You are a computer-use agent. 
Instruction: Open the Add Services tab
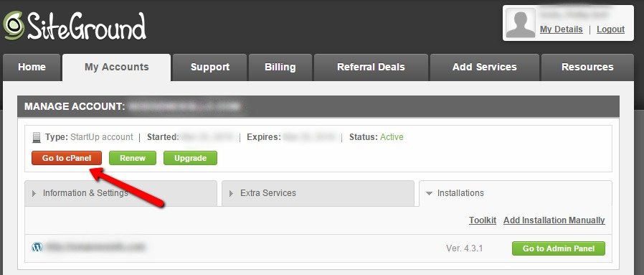(485, 67)
